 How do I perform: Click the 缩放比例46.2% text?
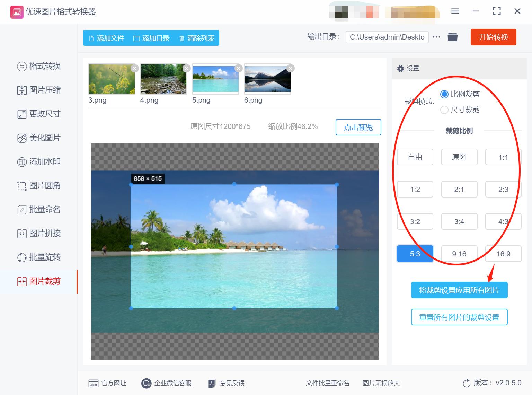293,126
